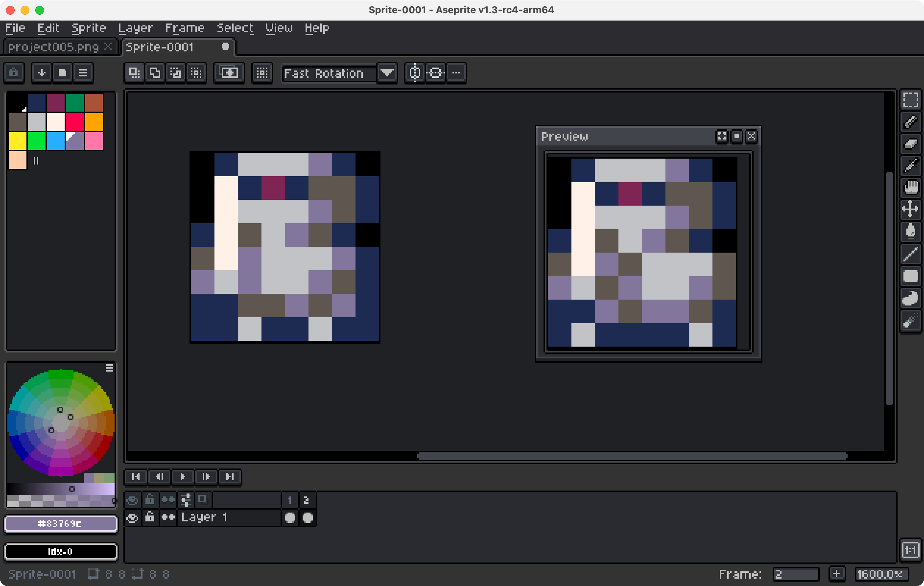Click the play animation button
The height and width of the screenshot is (586, 924).
183,477
